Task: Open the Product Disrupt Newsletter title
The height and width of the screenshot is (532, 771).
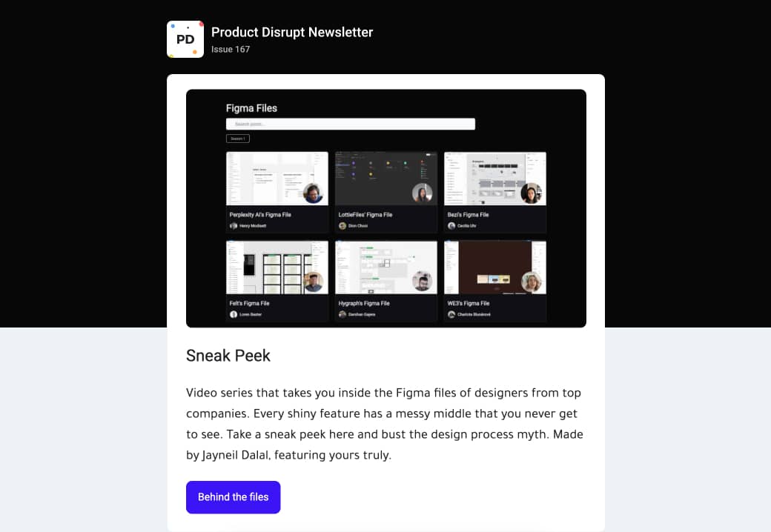Action: 292,32
